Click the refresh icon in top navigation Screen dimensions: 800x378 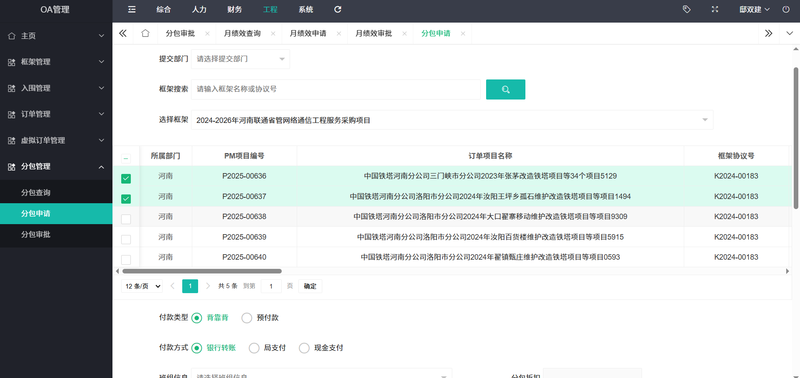pyautogui.click(x=337, y=9)
